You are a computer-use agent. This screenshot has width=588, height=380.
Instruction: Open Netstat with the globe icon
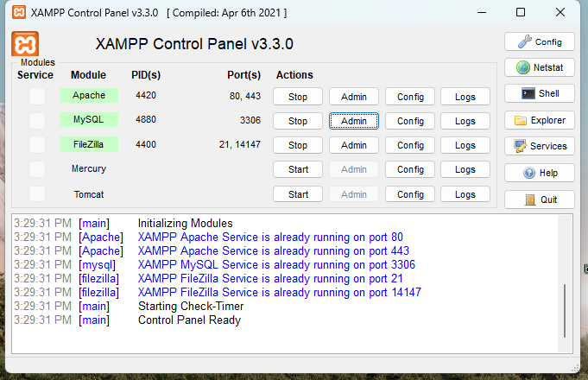(540, 67)
